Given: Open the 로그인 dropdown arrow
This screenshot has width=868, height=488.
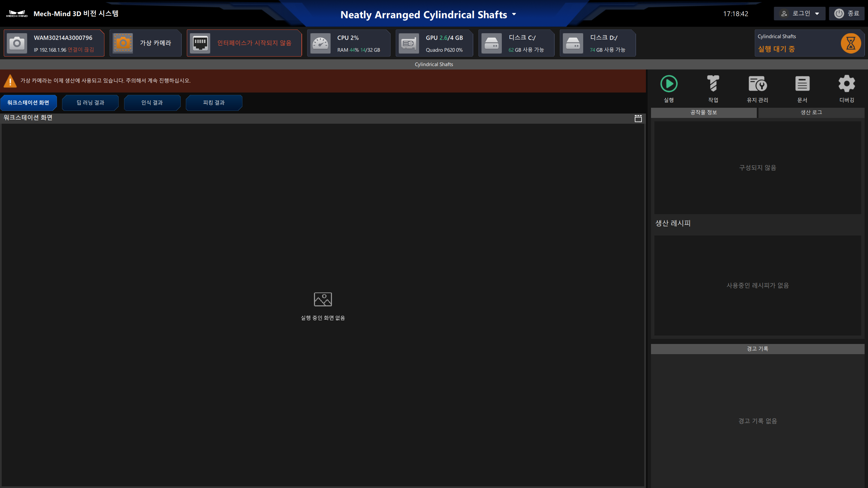Looking at the screenshot, I should [x=817, y=14].
